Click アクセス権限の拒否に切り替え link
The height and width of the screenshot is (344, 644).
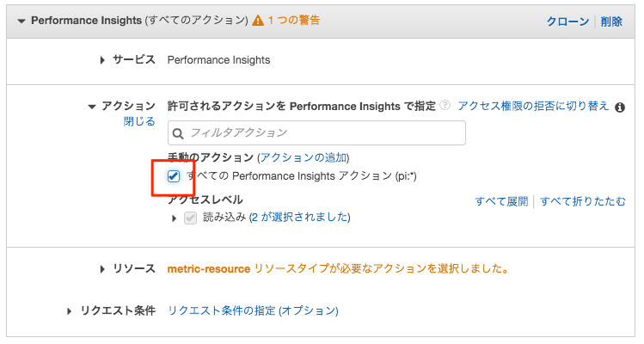(x=533, y=106)
